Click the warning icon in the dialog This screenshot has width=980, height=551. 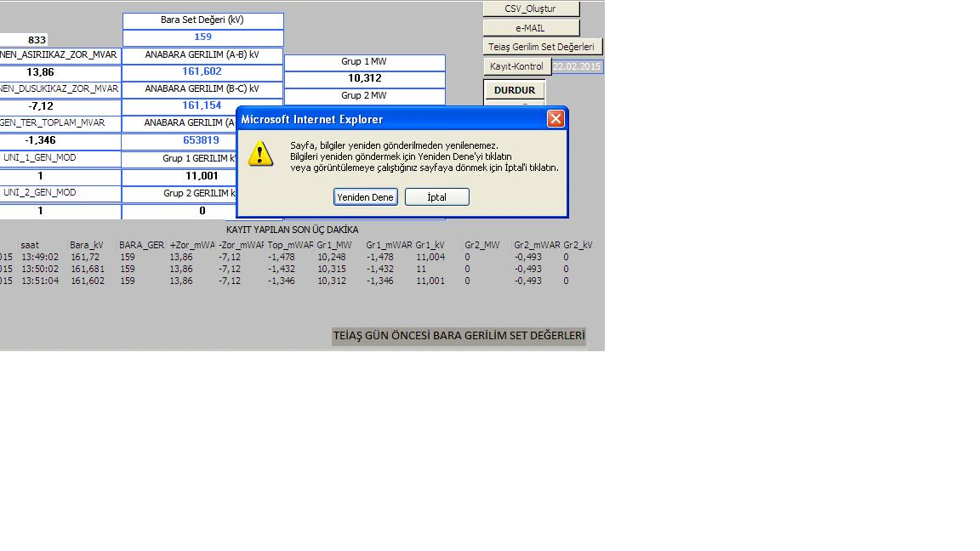pyautogui.click(x=261, y=154)
